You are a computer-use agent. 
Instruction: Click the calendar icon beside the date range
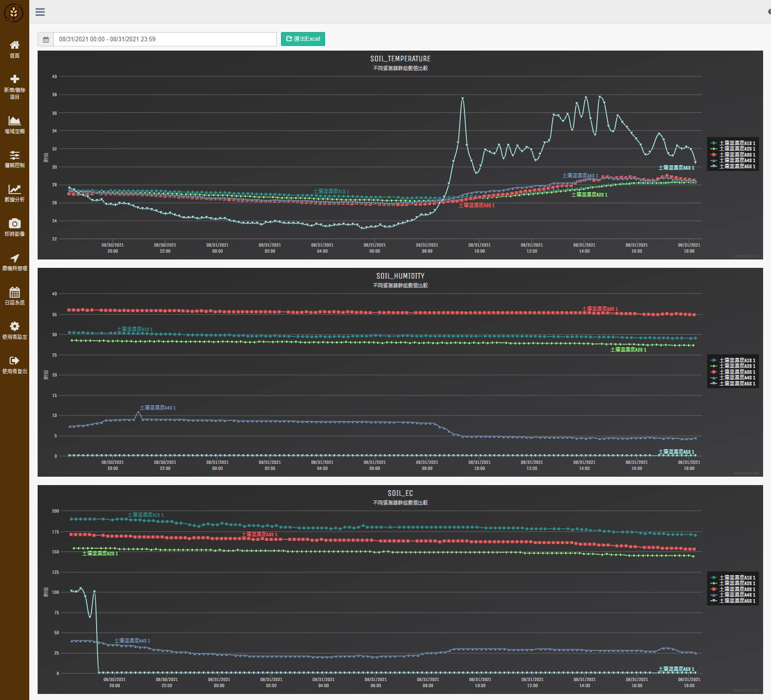point(46,39)
